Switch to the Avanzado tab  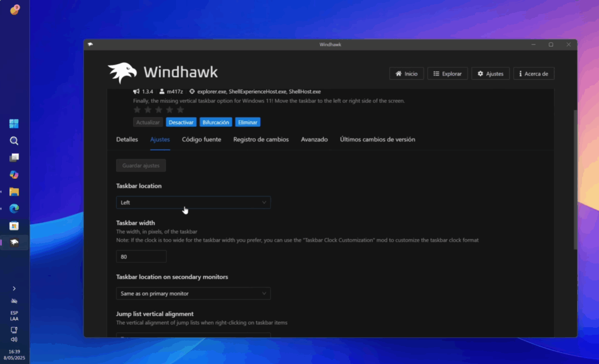tap(314, 139)
